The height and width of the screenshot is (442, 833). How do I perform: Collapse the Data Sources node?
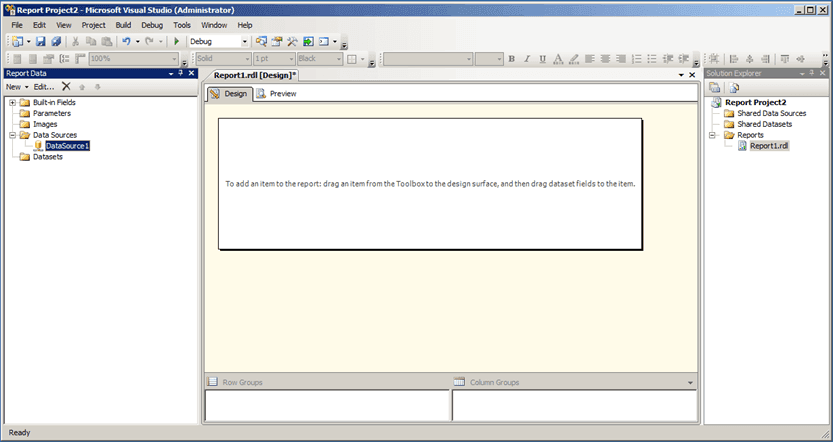click(x=13, y=135)
